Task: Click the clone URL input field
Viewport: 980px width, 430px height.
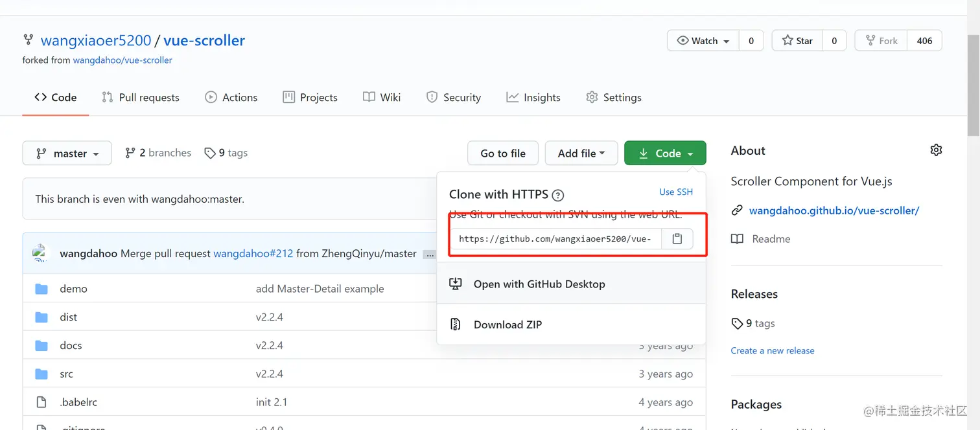Action: [x=556, y=239]
